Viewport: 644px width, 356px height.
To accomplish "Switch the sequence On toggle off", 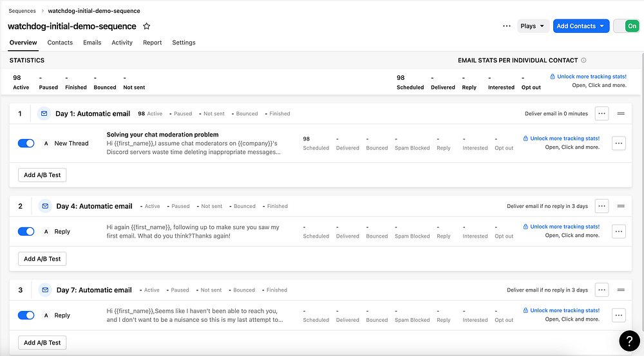I will pyautogui.click(x=626, y=26).
